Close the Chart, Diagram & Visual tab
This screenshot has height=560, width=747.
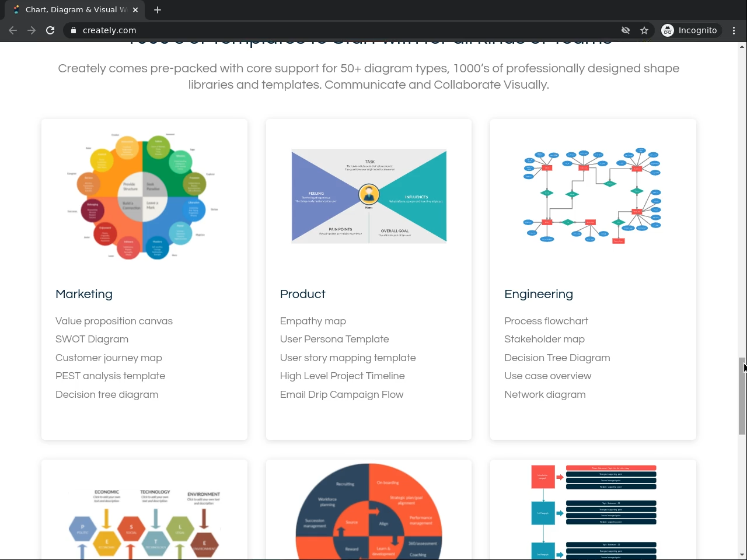(x=135, y=10)
